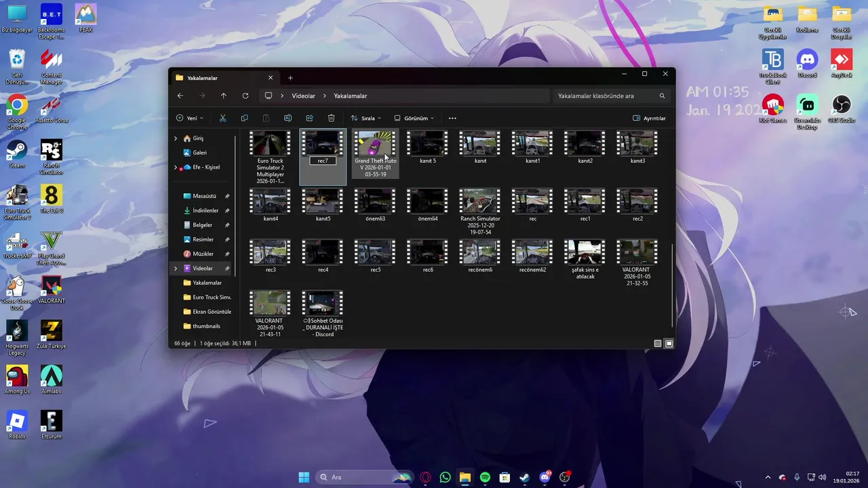The width and height of the screenshot is (868, 488).
Task: Select the önemli3 video file
Action: coord(375,205)
